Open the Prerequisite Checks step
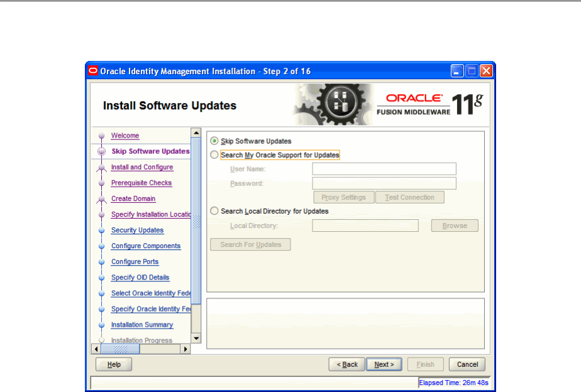This screenshot has height=392, width=581. tap(141, 183)
